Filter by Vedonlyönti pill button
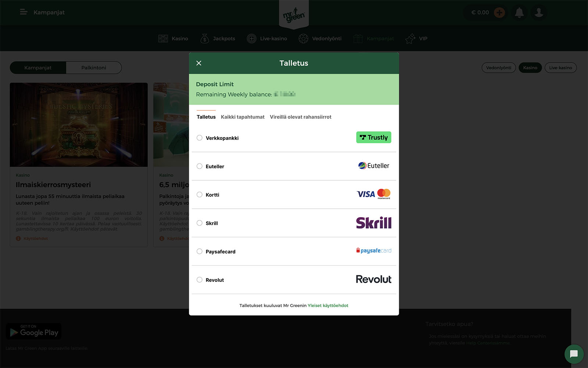Viewport: 588px width, 368px height. coord(499,68)
